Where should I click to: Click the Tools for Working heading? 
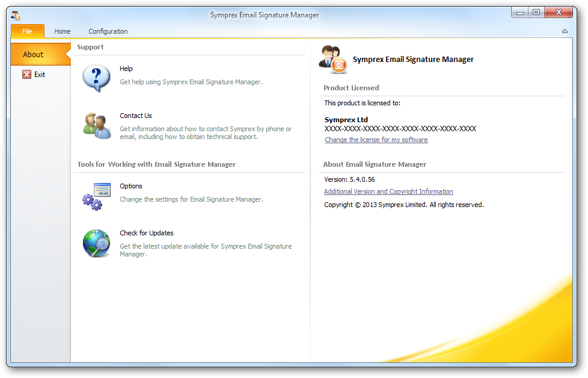(156, 164)
